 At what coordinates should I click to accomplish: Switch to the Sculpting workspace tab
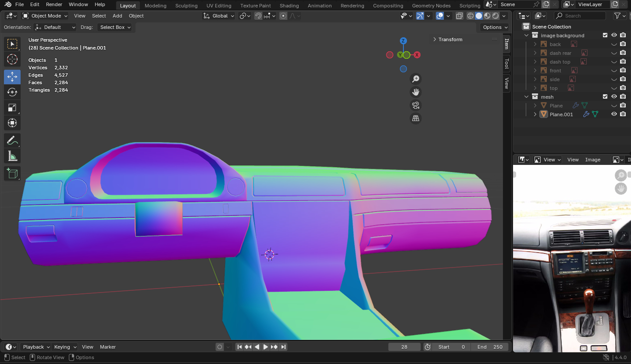pos(186,6)
